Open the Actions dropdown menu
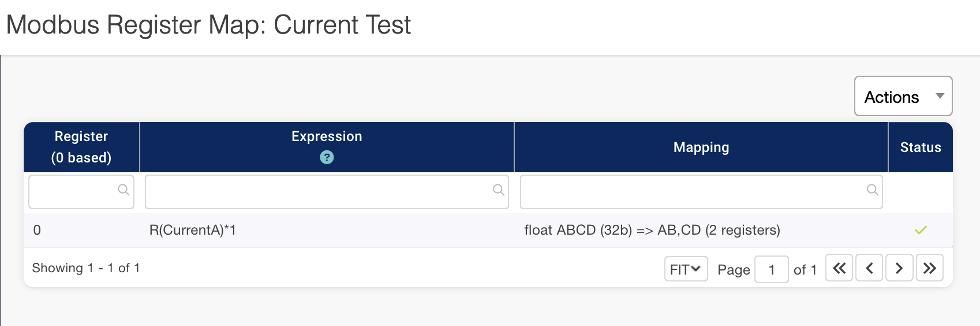 point(903,97)
